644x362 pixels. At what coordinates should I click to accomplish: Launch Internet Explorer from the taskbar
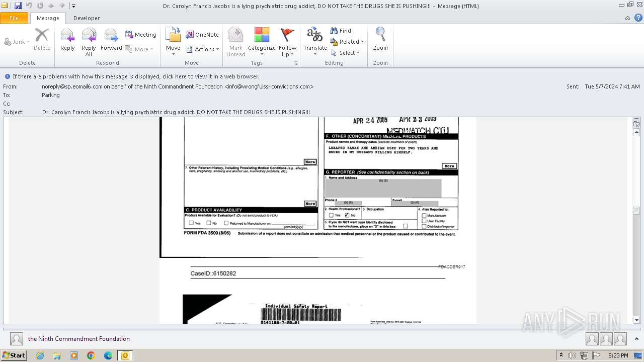click(x=40, y=355)
